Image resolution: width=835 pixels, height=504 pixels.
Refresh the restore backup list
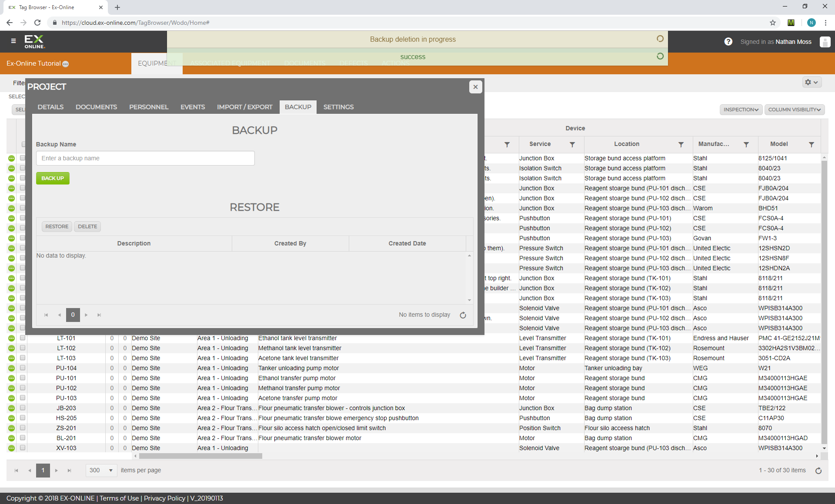tap(463, 315)
